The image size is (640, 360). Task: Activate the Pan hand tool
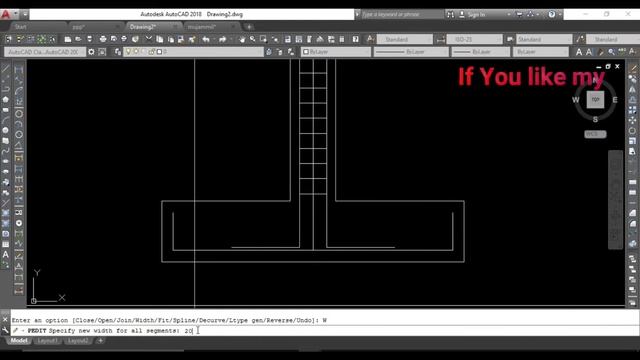point(242,39)
